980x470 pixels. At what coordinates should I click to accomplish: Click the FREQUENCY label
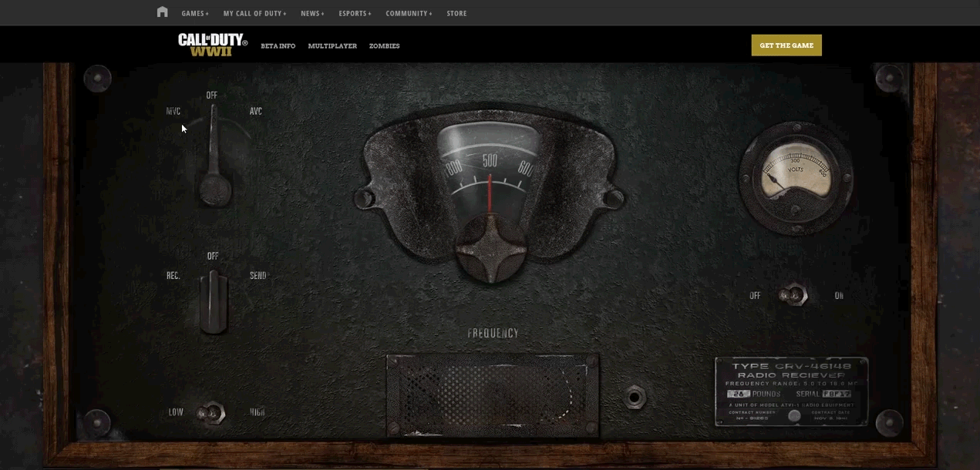493,334
